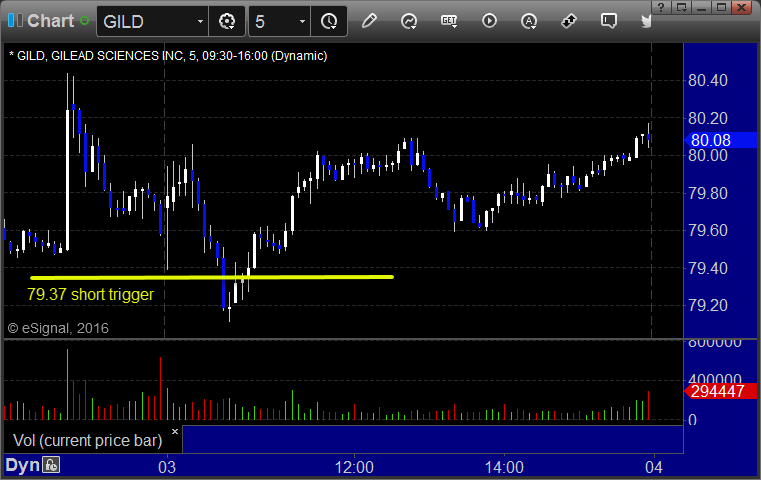Maximize the chart window
Image resolution: width=761 pixels, height=480 pixels.
(x=722, y=7)
